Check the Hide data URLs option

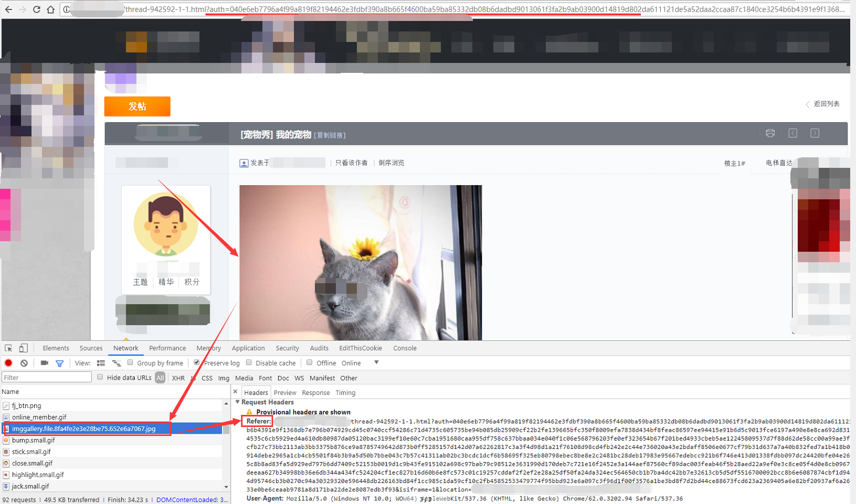(100, 377)
